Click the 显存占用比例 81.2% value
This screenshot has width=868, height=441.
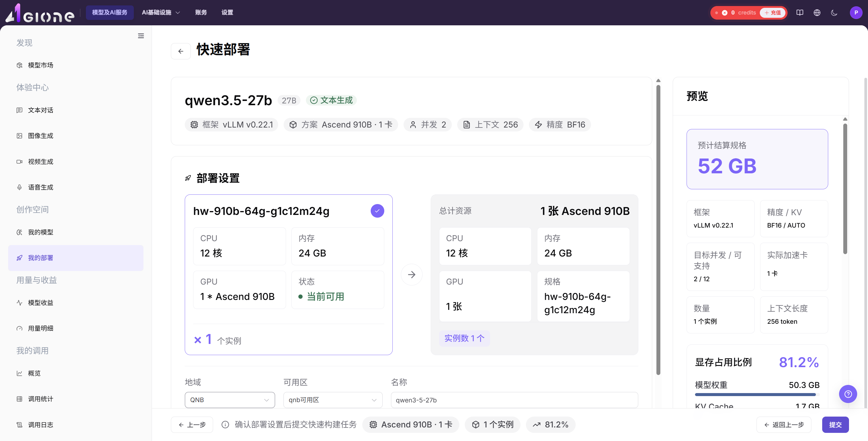[799, 362]
